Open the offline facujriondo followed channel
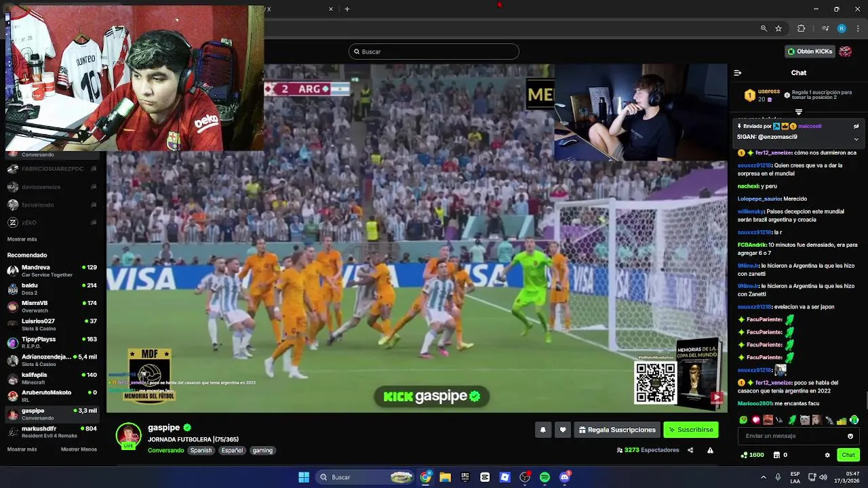 pos(52,205)
